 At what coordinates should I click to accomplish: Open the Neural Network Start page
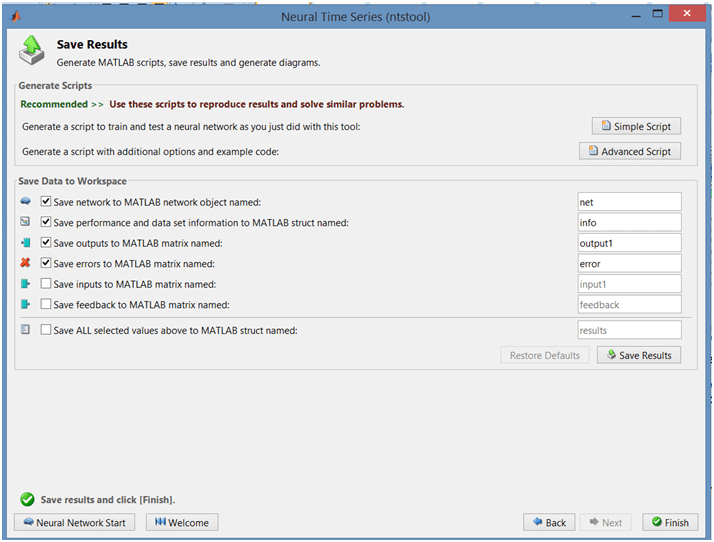pos(75,522)
